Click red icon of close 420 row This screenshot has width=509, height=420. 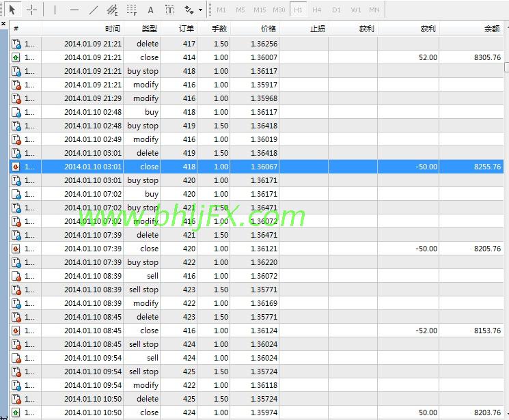pyautogui.click(x=16, y=249)
